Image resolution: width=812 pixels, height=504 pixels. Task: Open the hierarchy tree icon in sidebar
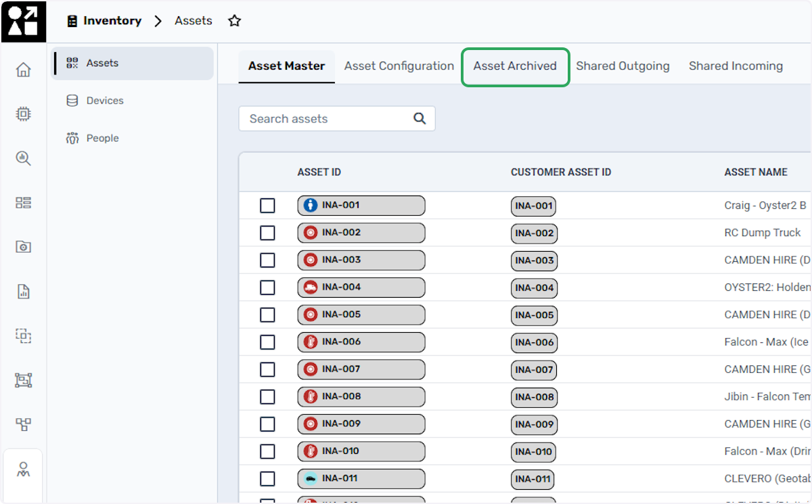click(24, 425)
